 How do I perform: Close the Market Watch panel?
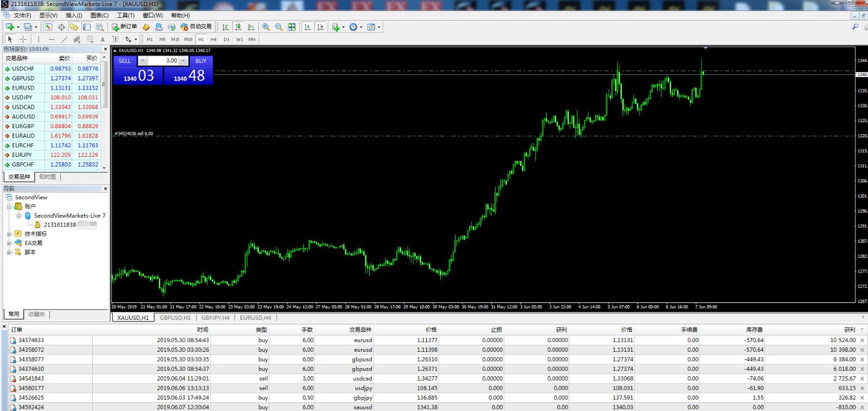click(x=105, y=49)
